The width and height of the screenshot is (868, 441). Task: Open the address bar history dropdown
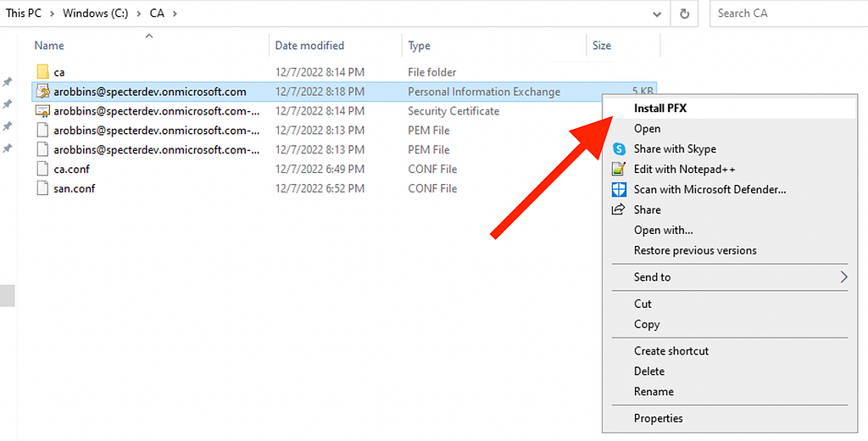657,14
